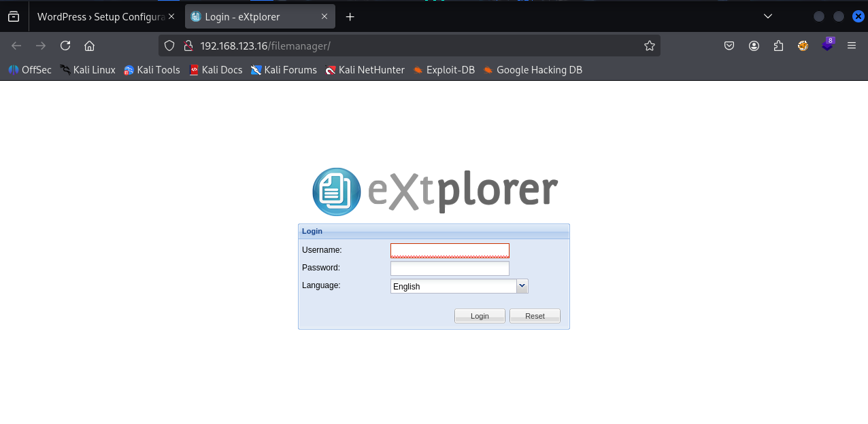This screenshot has width=868, height=424.
Task: Bookmark this page with star icon
Action: pos(649,46)
